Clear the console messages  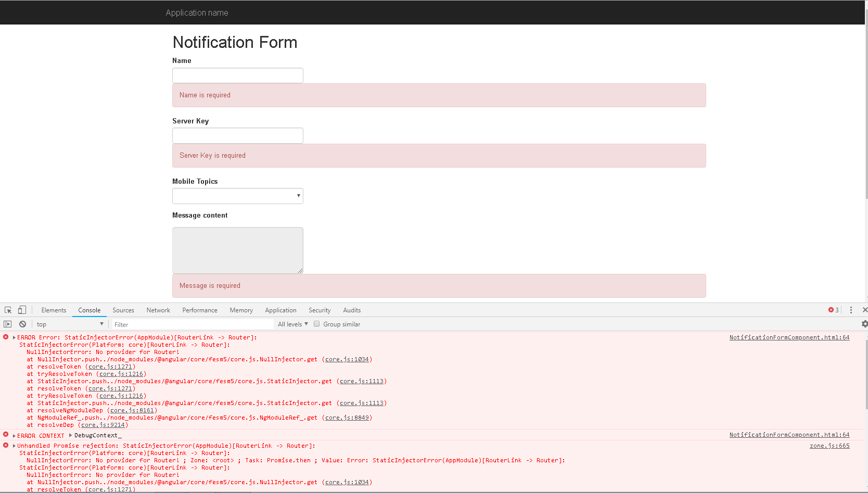point(22,324)
